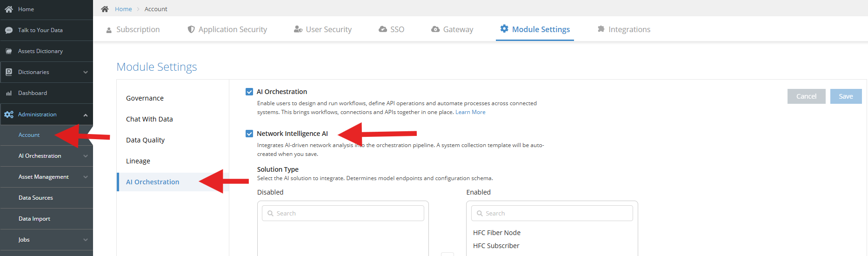The image size is (868, 256).
Task: Click the Integrations puzzle icon
Action: pos(601,29)
